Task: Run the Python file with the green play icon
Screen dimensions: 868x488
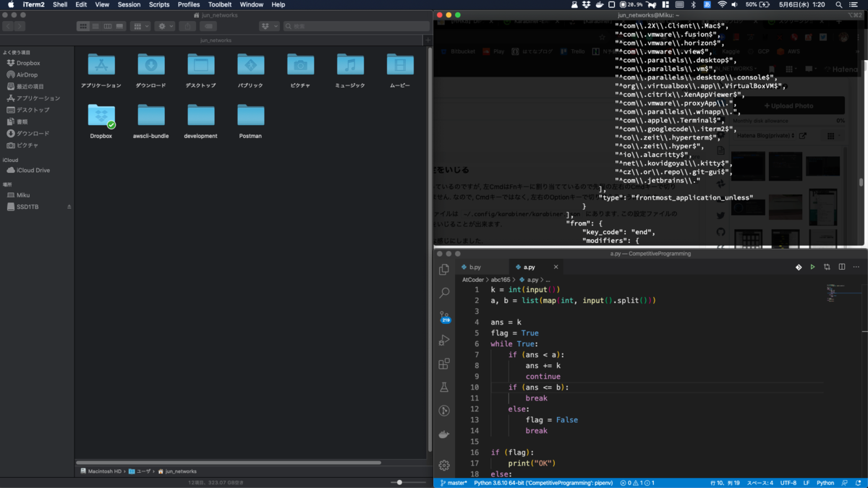Action: click(812, 267)
